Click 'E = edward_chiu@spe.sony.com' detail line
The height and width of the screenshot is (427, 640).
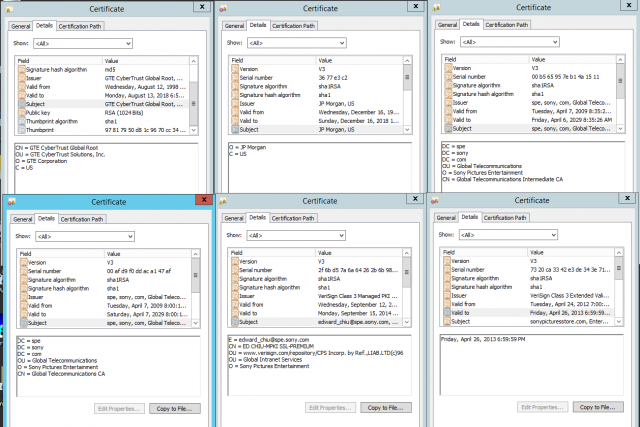269,340
